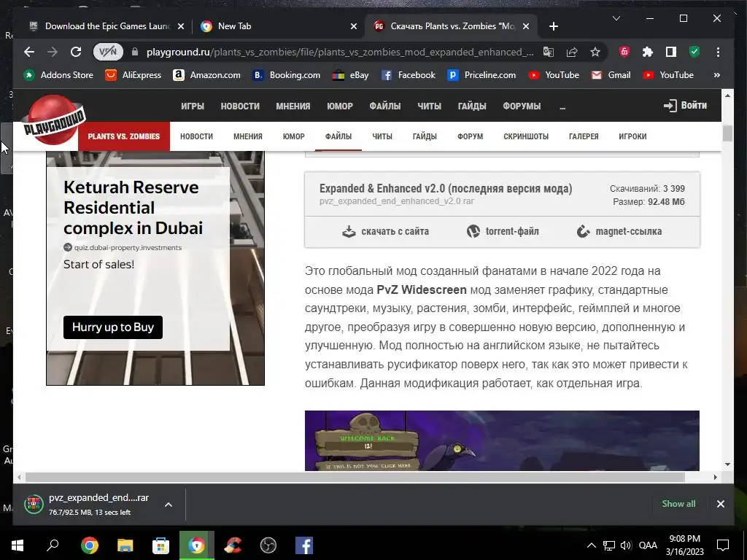The width and height of the screenshot is (747, 560).
Task: Switch to Epic Games Launcher tab
Action: 107,26
